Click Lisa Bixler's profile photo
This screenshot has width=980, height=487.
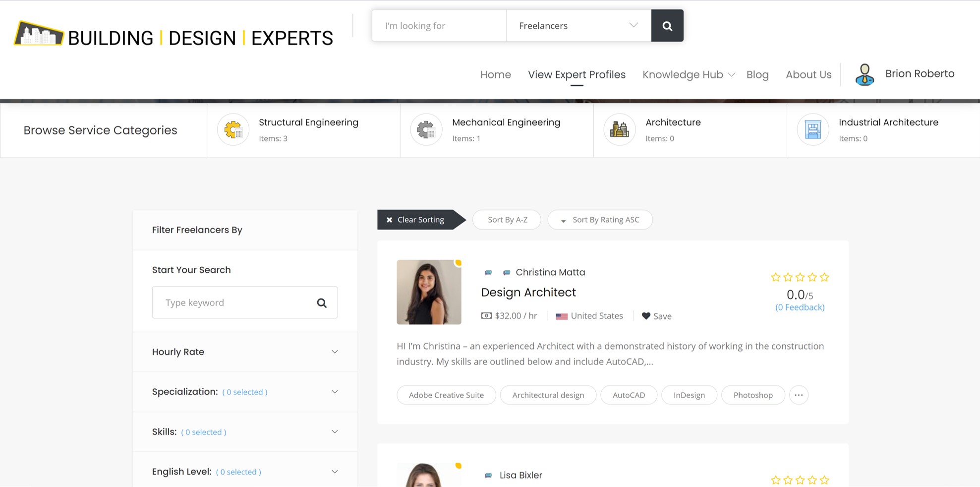[429, 475]
